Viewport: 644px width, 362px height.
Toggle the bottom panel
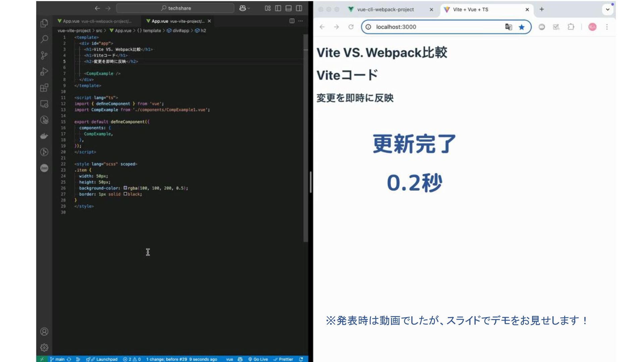tap(288, 8)
